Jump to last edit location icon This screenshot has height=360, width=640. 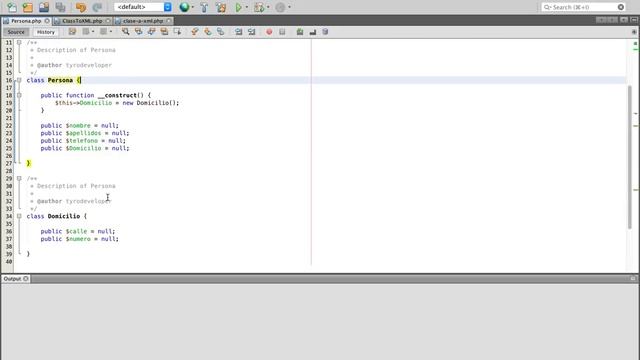[x=72, y=32]
